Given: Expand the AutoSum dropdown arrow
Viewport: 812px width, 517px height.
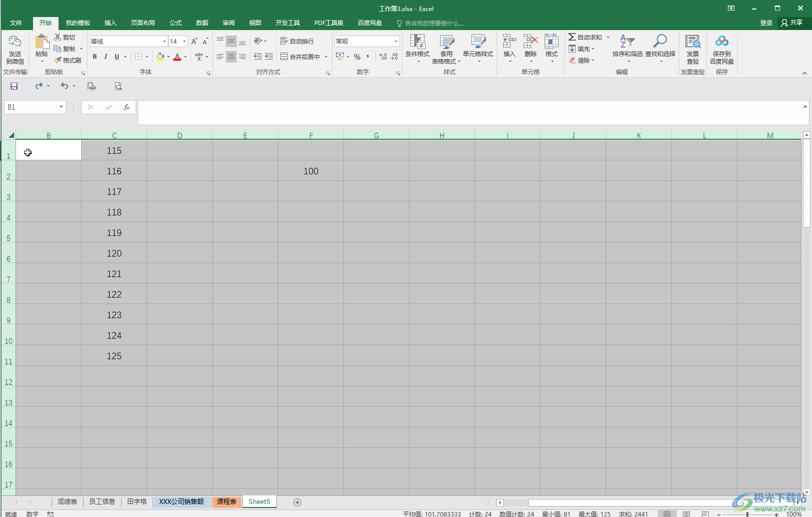Looking at the screenshot, I should point(608,37).
